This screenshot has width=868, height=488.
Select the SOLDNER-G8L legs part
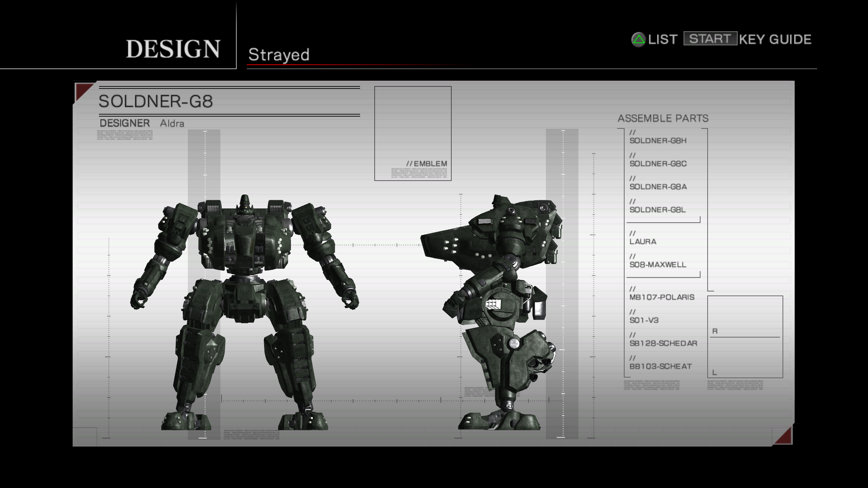(x=657, y=210)
